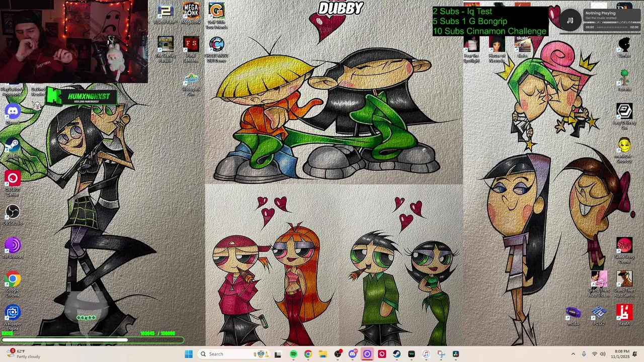Viewport: 644px width, 362px height.
Task: Switch to Tor Browser in taskbar
Action: (367, 354)
